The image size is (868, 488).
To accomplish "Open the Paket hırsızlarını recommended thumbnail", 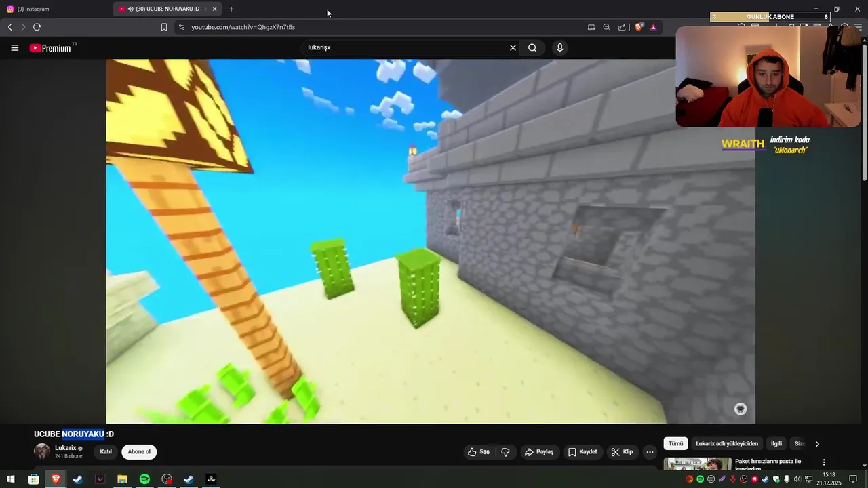I will pos(698,464).
